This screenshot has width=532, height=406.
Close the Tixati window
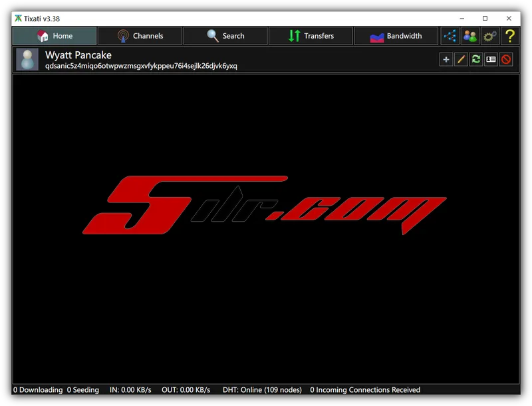509,19
